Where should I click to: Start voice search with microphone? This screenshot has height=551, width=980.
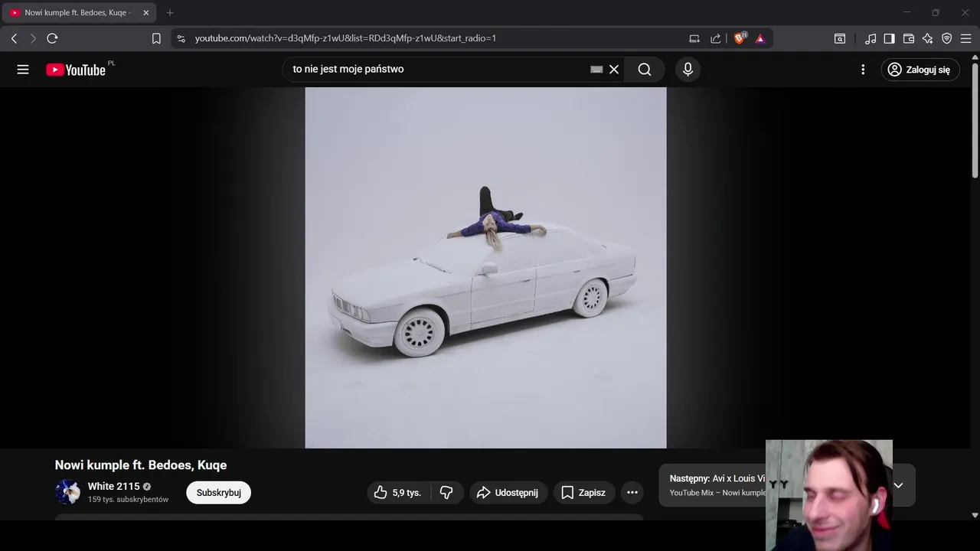pos(688,69)
